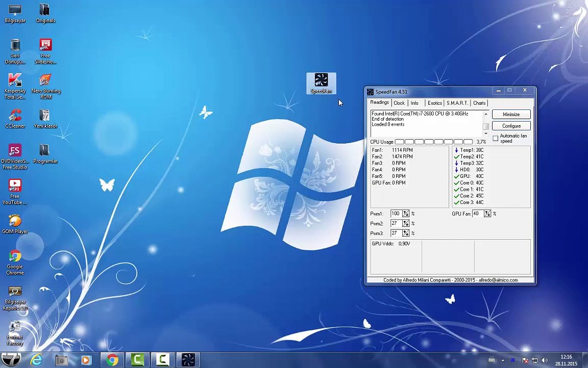Click the log scrollbar up arrow
This screenshot has width=588, height=368.
(x=486, y=114)
